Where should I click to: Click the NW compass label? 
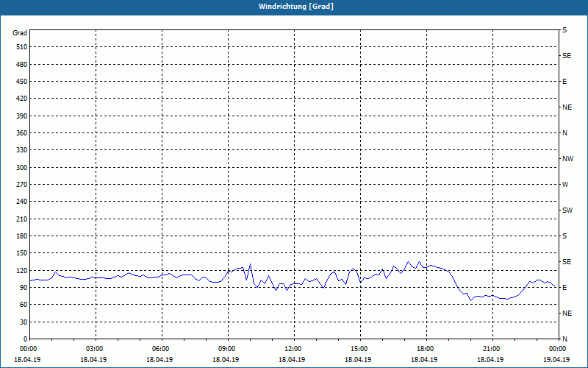coord(567,159)
